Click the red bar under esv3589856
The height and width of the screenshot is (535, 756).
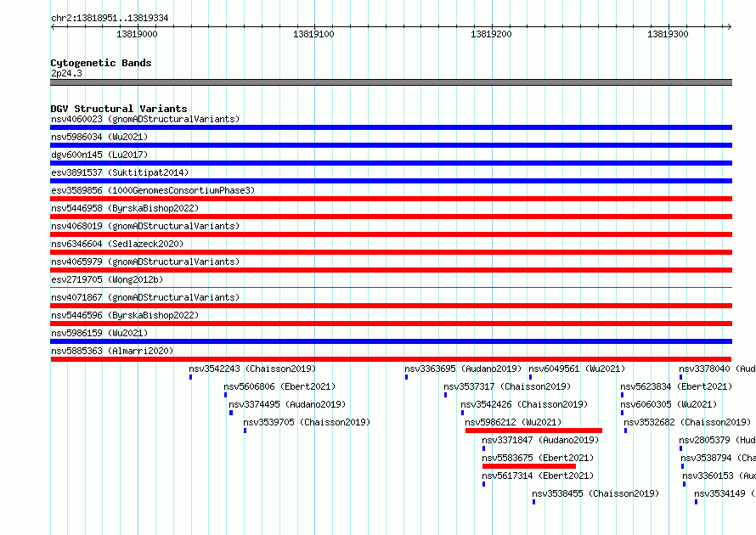(391, 199)
